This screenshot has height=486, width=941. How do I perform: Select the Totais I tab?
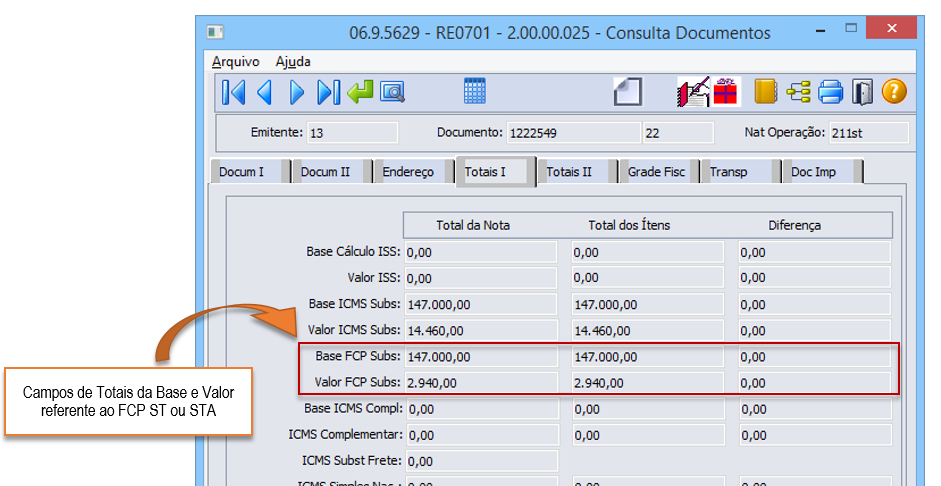[x=495, y=172]
